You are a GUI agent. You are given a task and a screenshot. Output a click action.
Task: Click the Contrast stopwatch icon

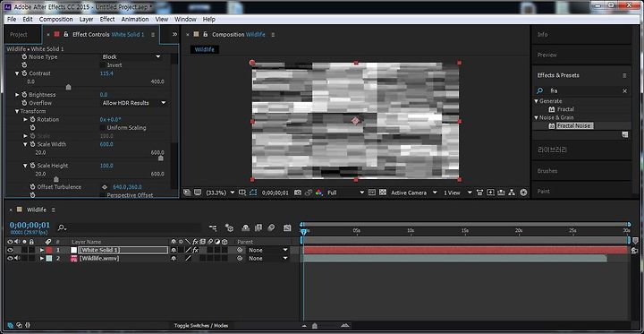point(24,73)
